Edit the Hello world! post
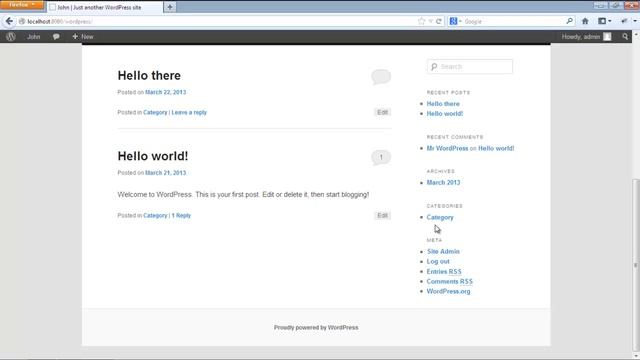The width and height of the screenshot is (640, 360). coord(382,216)
